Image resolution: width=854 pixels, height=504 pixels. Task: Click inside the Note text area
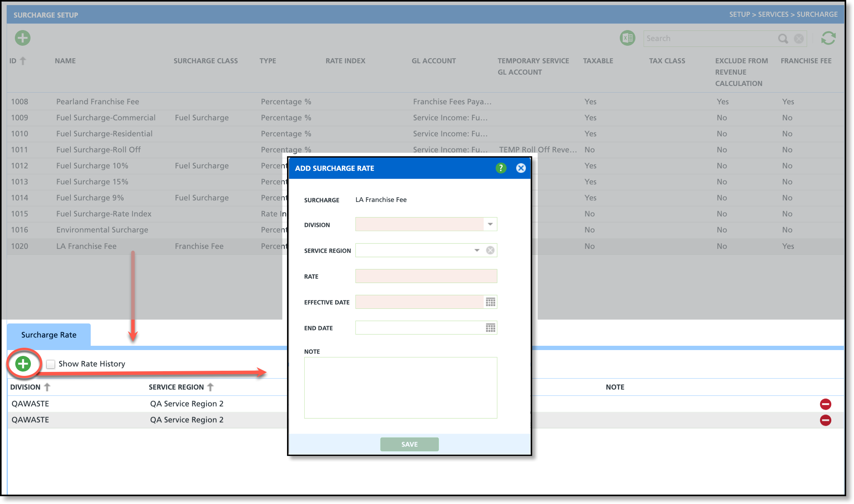click(400, 388)
